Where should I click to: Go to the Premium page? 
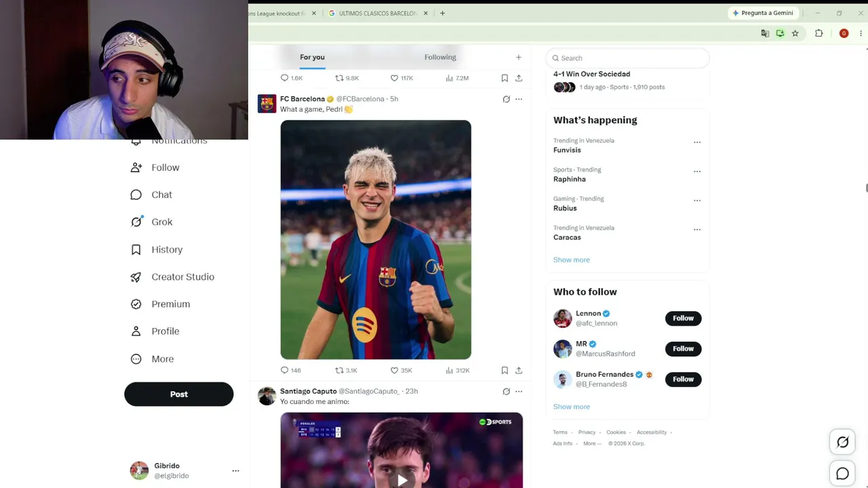[x=160, y=304]
